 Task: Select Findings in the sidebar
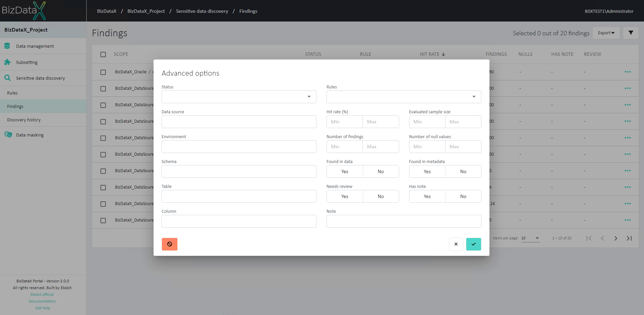point(43,106)
